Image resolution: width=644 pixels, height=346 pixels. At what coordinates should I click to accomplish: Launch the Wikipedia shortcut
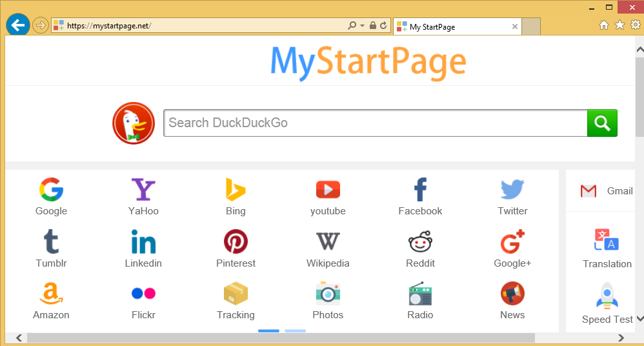point(328,242)
